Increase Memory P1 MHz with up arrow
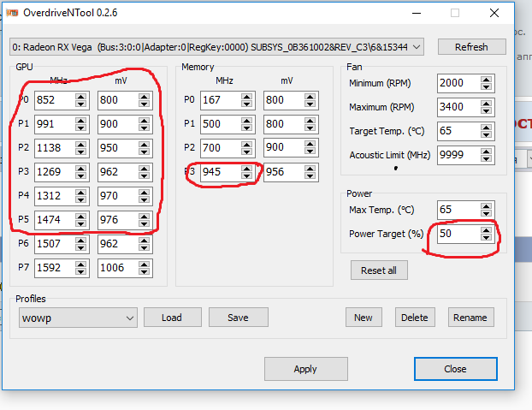Image resolution: width=532 pixels, height=410 pixels. point(246,120)
